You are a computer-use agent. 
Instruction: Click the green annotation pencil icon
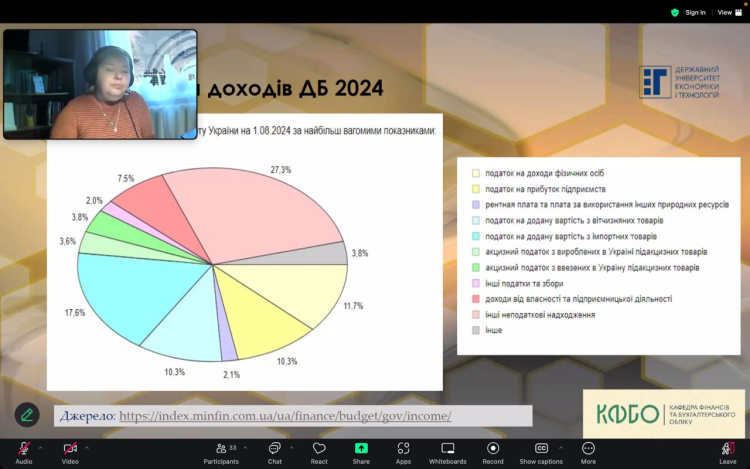(x=27, y=414)
